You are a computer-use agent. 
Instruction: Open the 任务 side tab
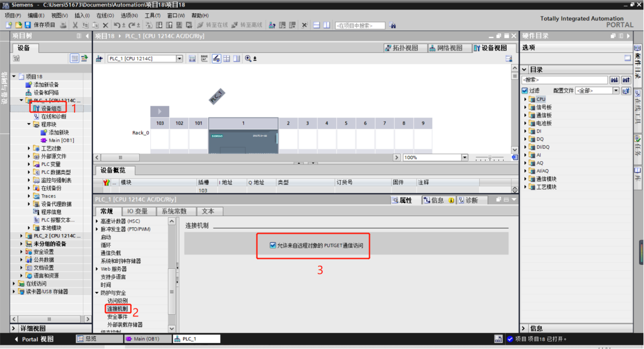[638, 145]
